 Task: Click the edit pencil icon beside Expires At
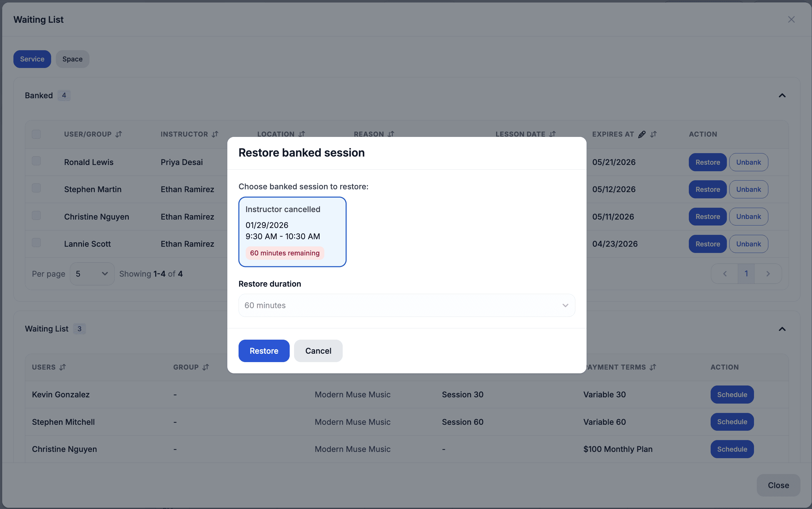click(x=642, y=134)
